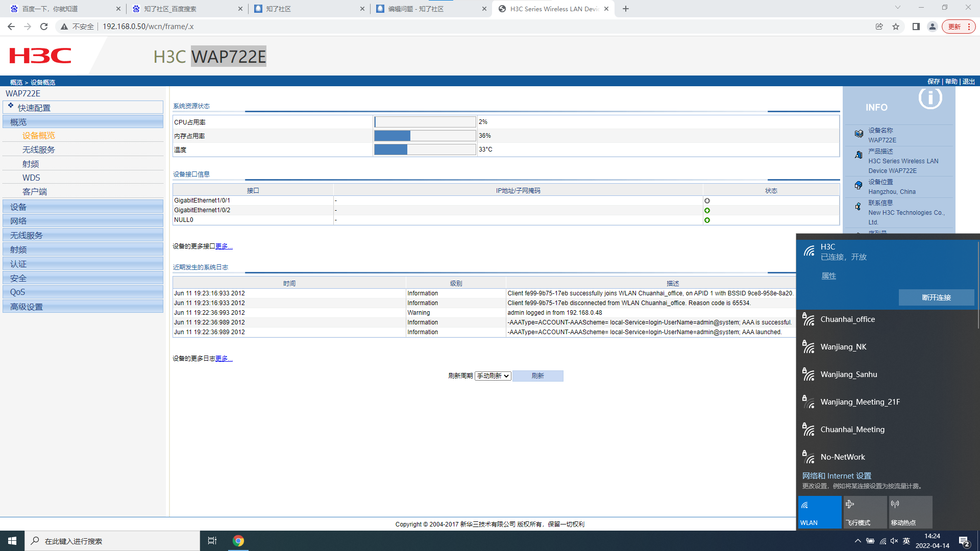Open the 更多 link for more interfaces
Screen dimensions: 980x551
click(224, 246)
